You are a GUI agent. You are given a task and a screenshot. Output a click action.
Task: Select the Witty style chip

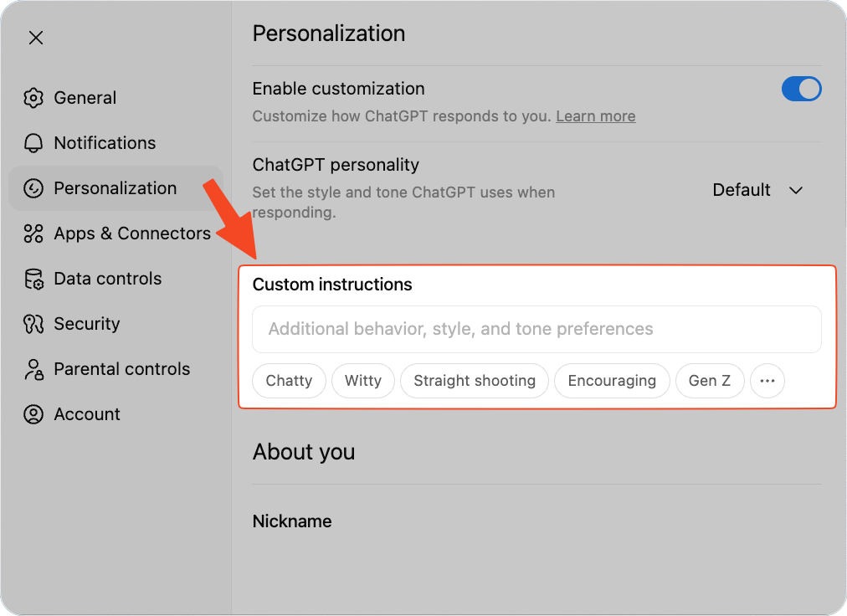[363, 381]
